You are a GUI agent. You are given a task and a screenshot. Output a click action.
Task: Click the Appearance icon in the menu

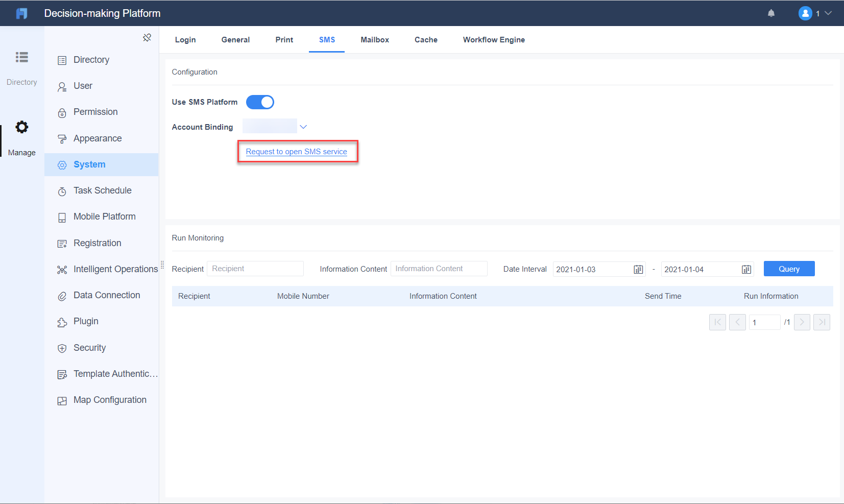62,138
